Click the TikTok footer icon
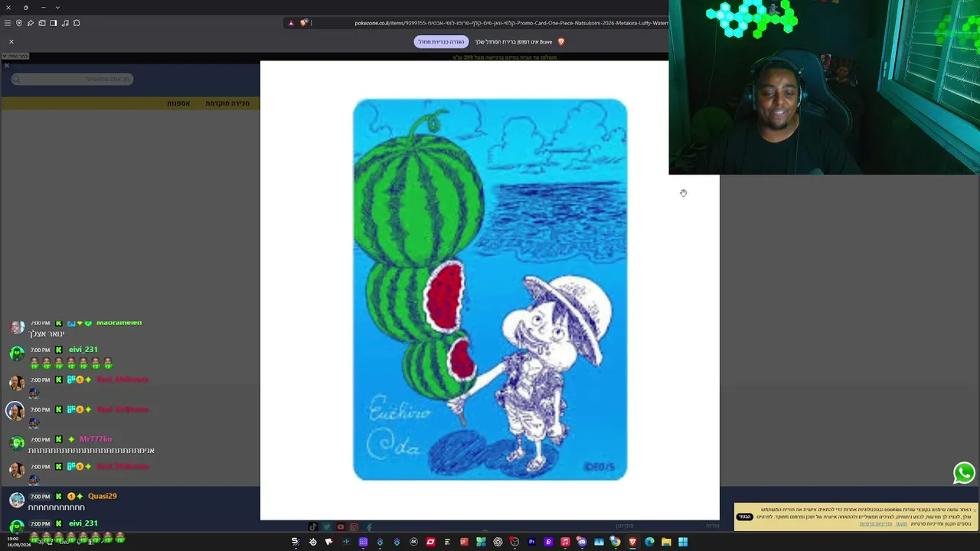 pyautogui.click(x=312, y=527)
